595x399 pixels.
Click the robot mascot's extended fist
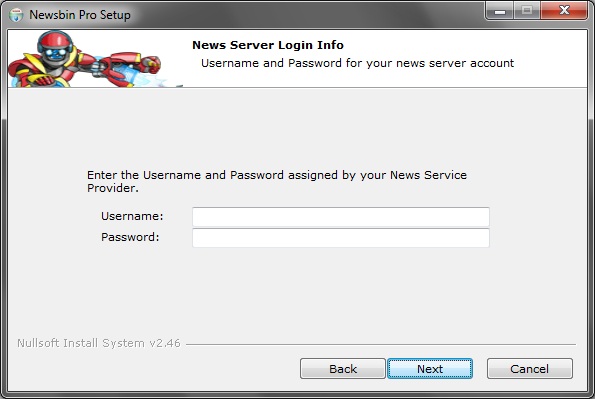[153, 64]
